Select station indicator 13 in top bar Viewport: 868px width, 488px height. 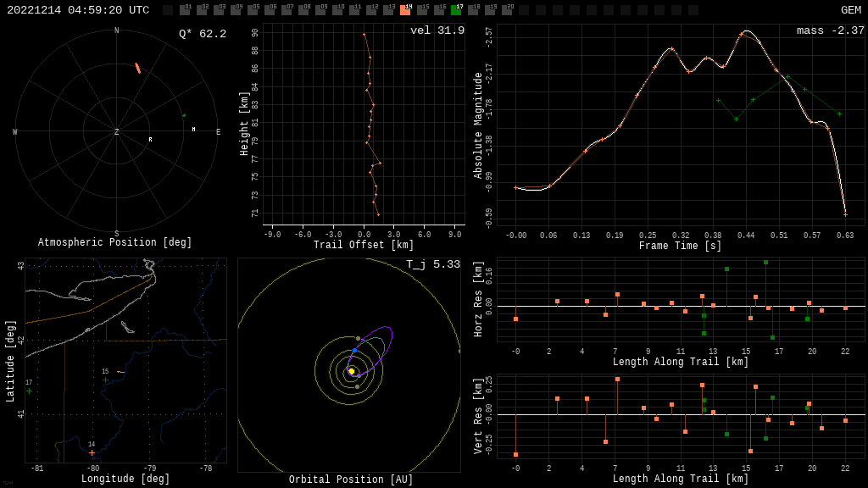coord(388,9)
